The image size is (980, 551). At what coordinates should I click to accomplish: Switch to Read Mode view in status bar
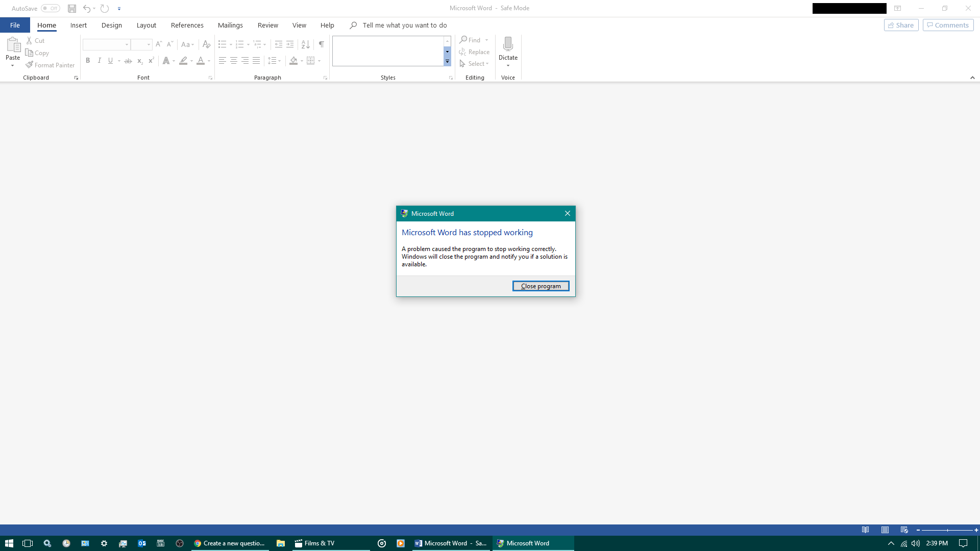click(865, 530)
